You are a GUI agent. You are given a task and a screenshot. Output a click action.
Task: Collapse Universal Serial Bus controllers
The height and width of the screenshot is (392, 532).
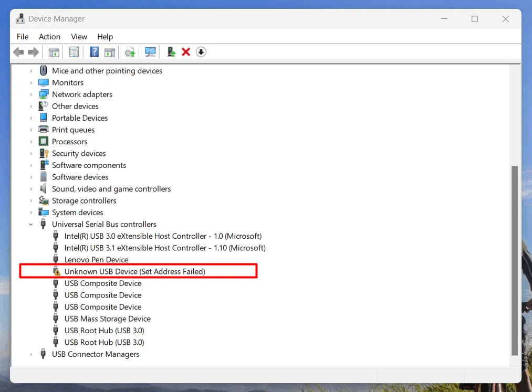[x=31, y=225]
